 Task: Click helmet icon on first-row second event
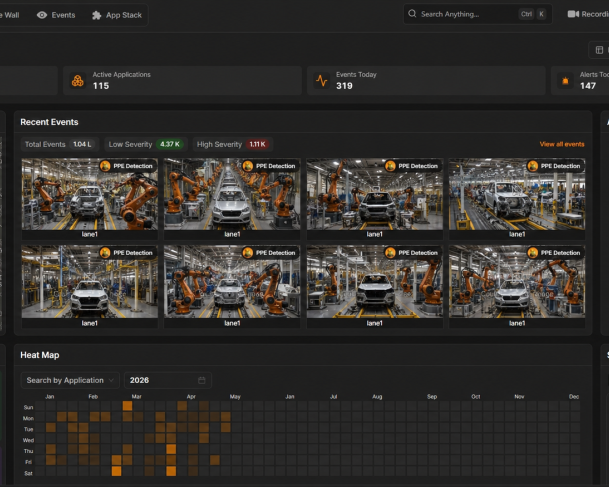pyautogui.click(x=248, y=166)
